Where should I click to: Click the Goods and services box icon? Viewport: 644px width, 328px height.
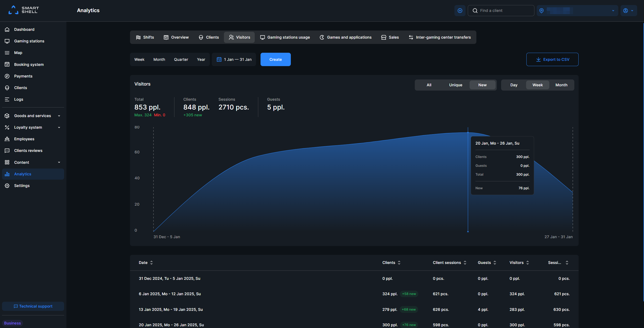tap(7, 116)
